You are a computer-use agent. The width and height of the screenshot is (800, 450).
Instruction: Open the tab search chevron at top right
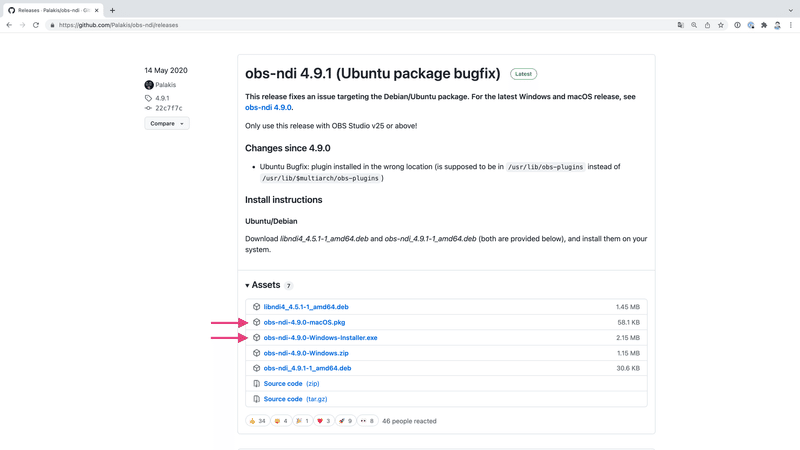pyautogui.click(x=790, y=10)
